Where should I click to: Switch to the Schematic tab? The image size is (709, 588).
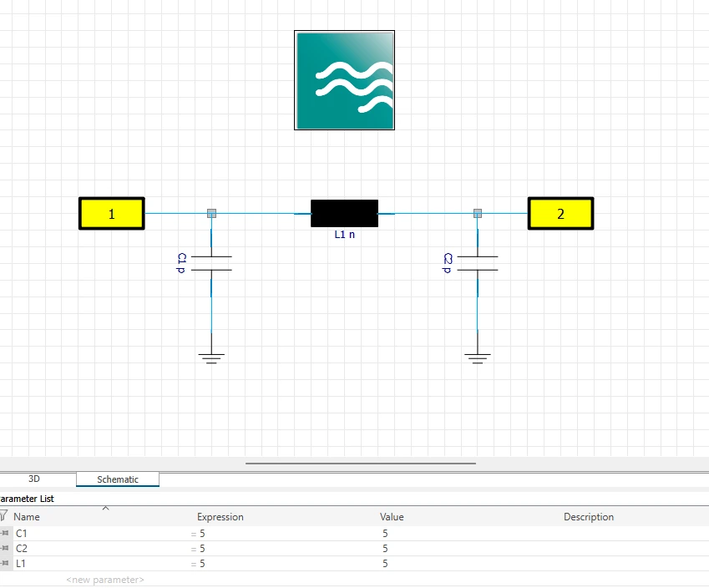[118, 479]
